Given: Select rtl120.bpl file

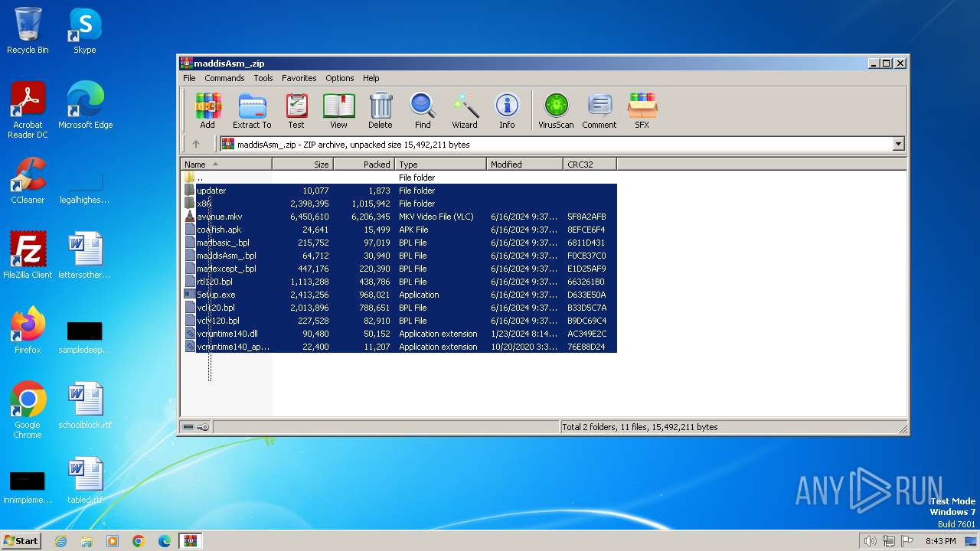Looking at the screenshot, I should pyautogui.click(x=399, y=282).
